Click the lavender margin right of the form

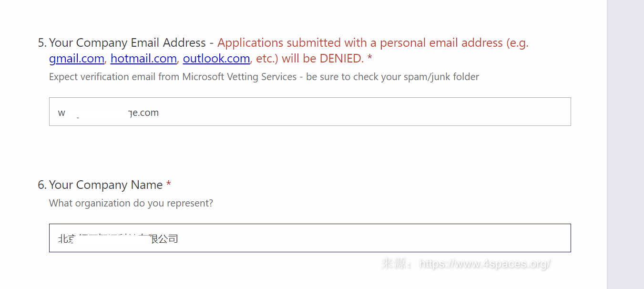[x=625, y=143]
